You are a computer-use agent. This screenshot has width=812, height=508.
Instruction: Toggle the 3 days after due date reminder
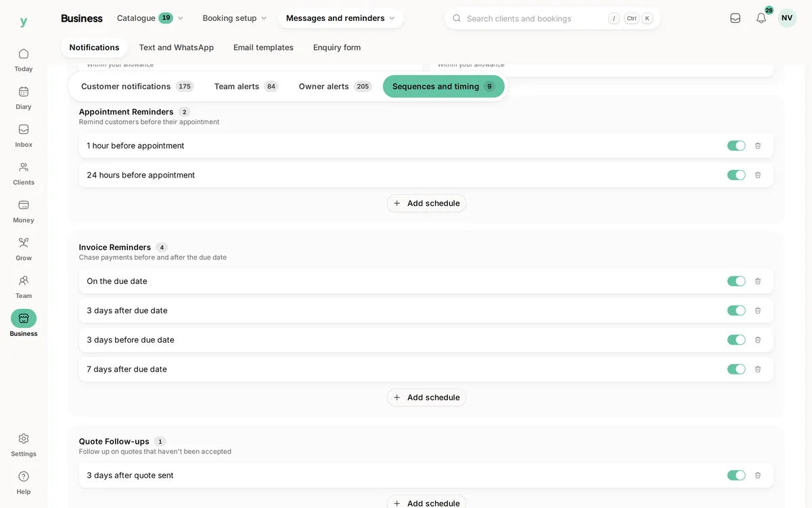(x=736, y=310)
